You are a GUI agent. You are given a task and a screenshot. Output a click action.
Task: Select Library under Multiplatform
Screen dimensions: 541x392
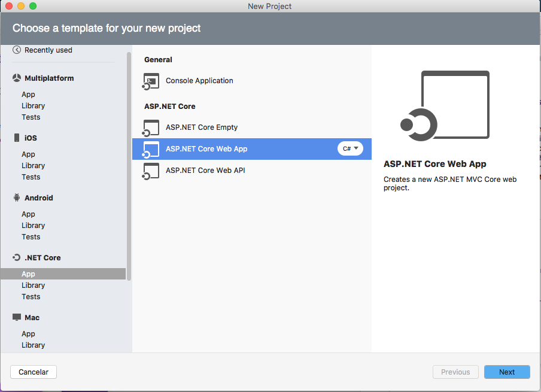click(33, 105)
